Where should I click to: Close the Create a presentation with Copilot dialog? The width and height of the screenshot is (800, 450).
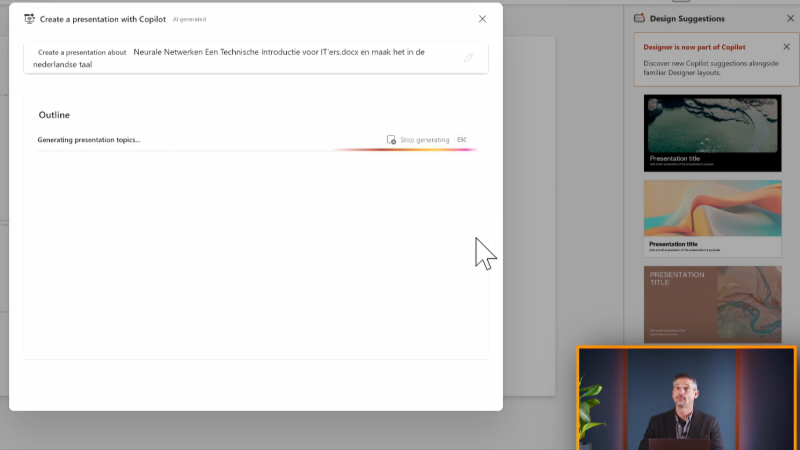pos(482,19)
